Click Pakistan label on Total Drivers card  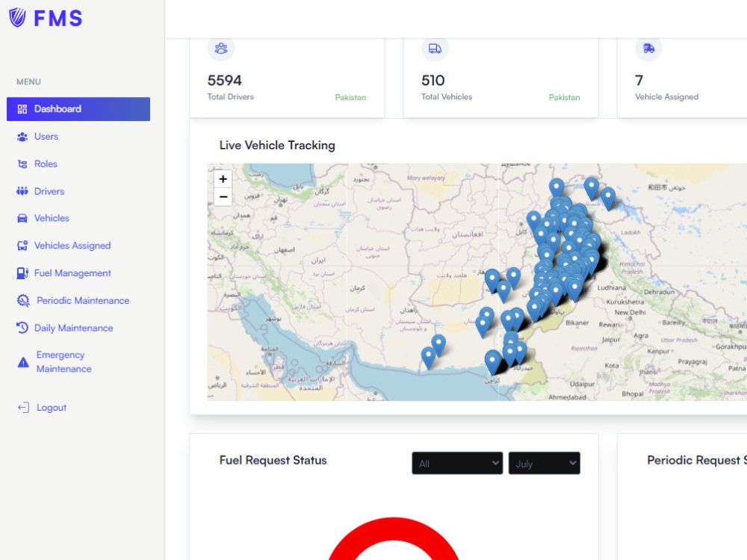[x=350, y=98]
